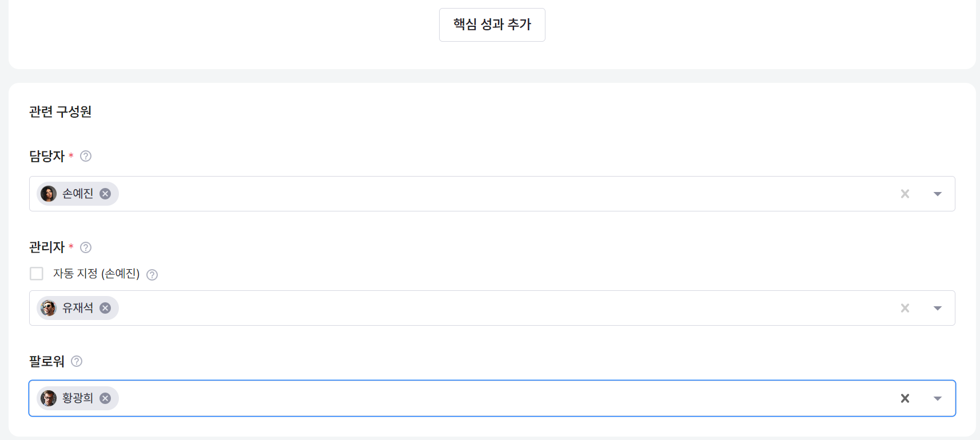Image resolution: width=980 pixels, height=440 pixels.
Task: Expand the 팔로워 dropdown arrow
Action: (938, 398)
